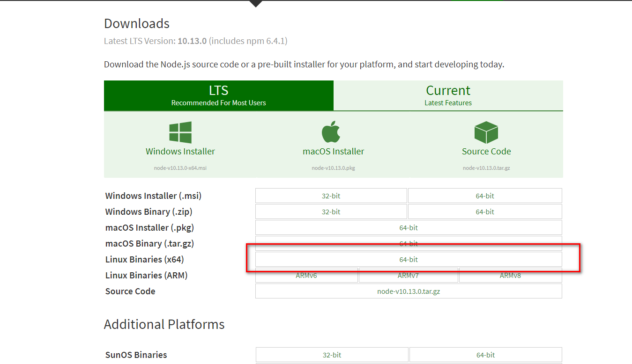Click the Windows Installer (.msi) row label

click(153, 196)
